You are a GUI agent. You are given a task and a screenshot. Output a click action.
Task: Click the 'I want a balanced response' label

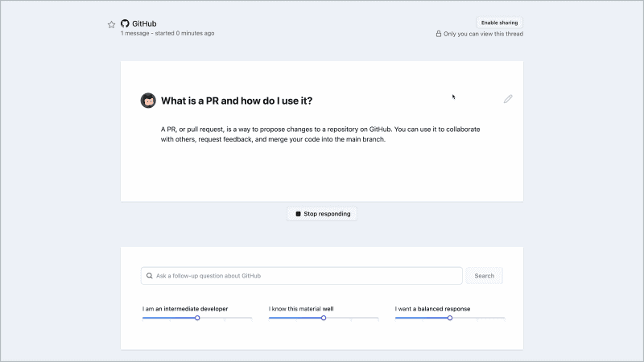click(433, 309)
